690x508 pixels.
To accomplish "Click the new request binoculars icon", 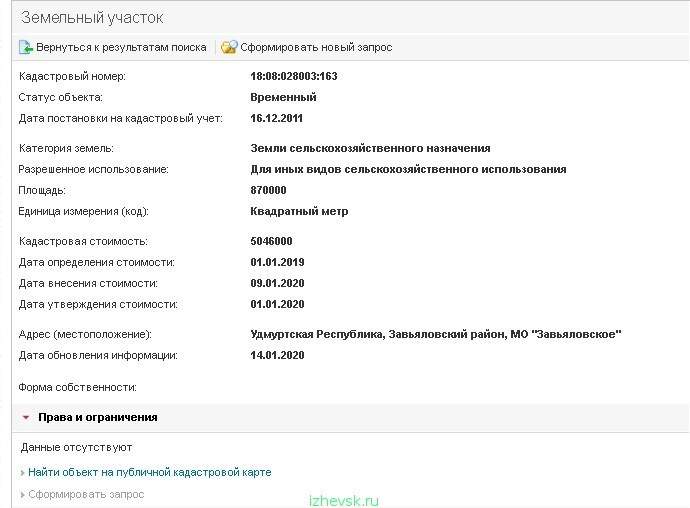I will (229, 47).
